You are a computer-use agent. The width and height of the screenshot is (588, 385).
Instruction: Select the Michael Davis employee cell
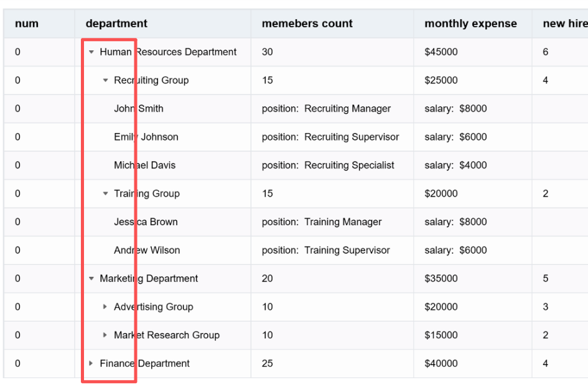coord(145,165)
